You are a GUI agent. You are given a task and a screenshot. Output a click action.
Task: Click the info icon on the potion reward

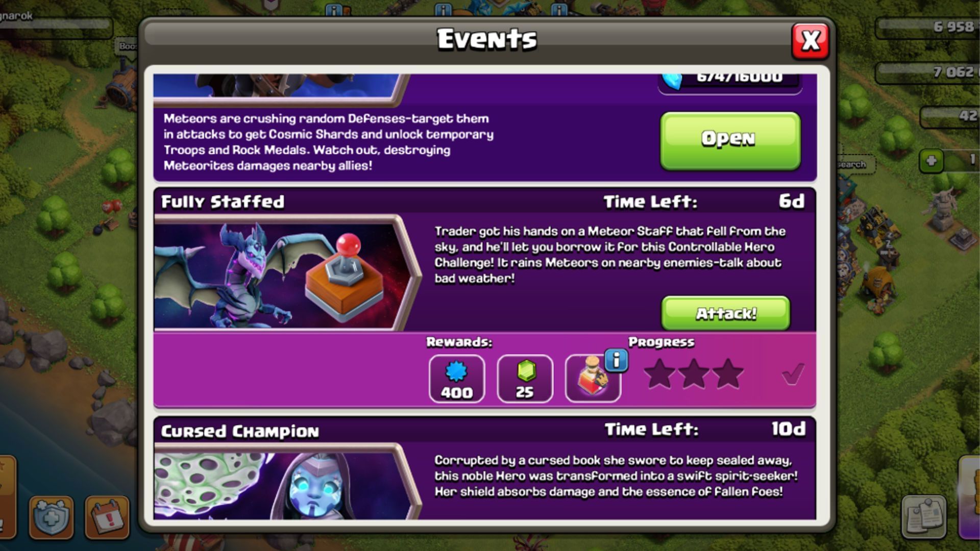point(616,360)
